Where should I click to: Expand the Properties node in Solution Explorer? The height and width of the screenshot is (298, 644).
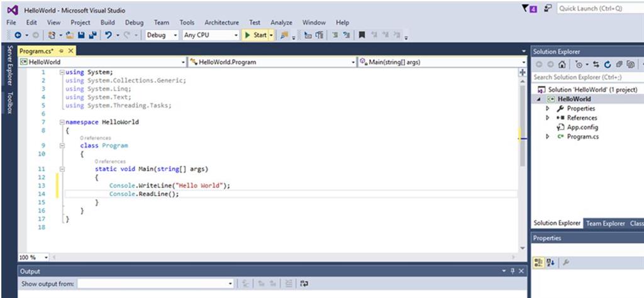coord(548,109)
